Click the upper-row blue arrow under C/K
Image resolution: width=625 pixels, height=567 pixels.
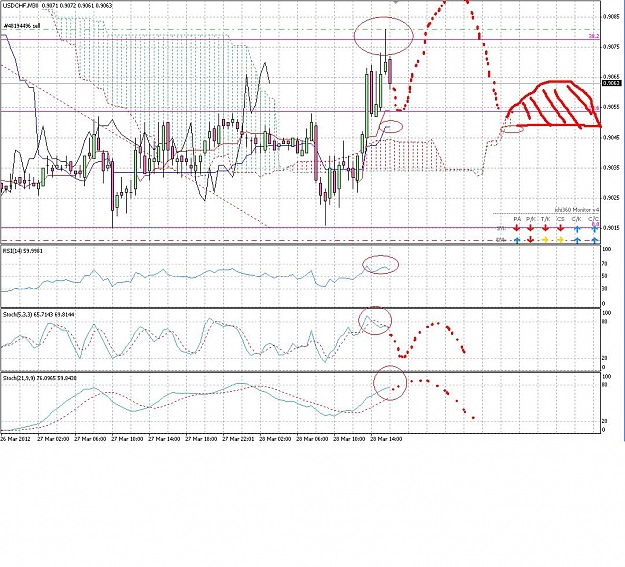point(576,228)
